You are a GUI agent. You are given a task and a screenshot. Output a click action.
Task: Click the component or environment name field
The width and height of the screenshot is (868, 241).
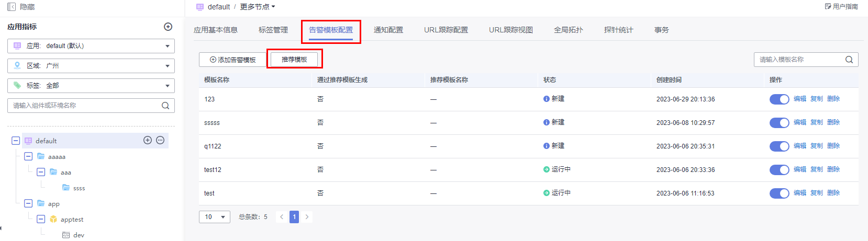91,106
